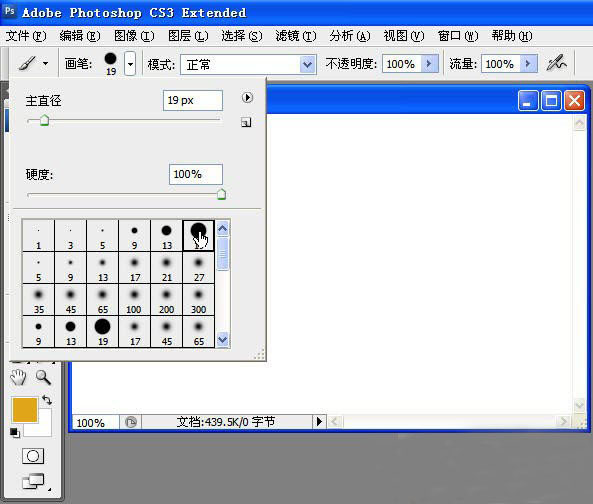Select soft round 17 brush in second row
Viewport: 593px width, 504px height.
[x=135, y=267]
